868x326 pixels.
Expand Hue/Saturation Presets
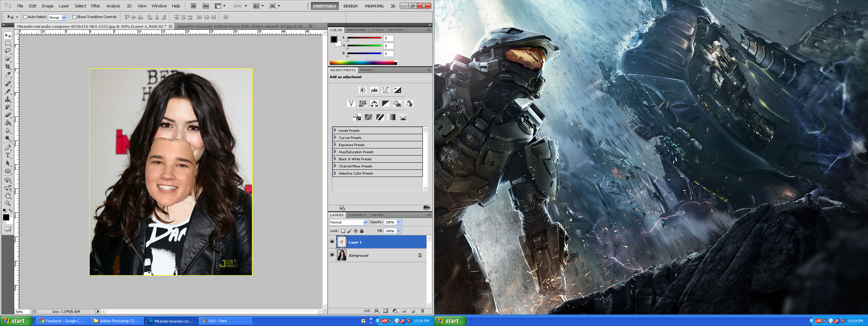335,151
